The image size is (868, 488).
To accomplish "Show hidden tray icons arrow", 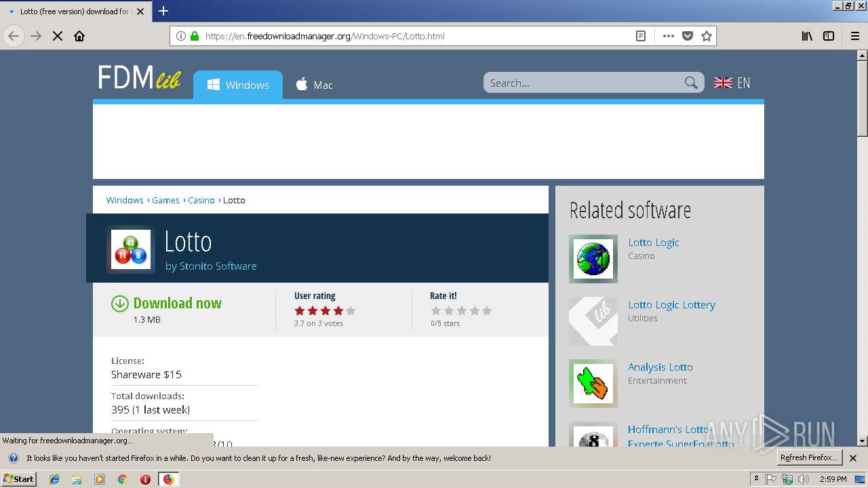I will (x=756, y=479).
